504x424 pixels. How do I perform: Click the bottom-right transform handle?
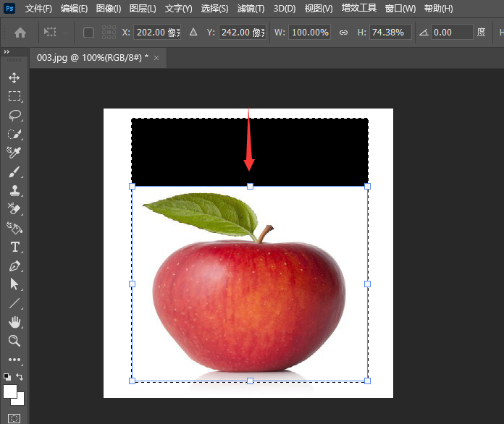tap(367, 381)
